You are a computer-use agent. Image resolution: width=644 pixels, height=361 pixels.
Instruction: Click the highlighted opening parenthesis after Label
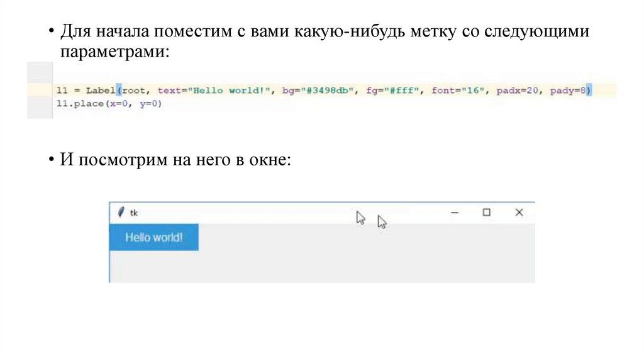pyautogui.click(x=119, y=91)
